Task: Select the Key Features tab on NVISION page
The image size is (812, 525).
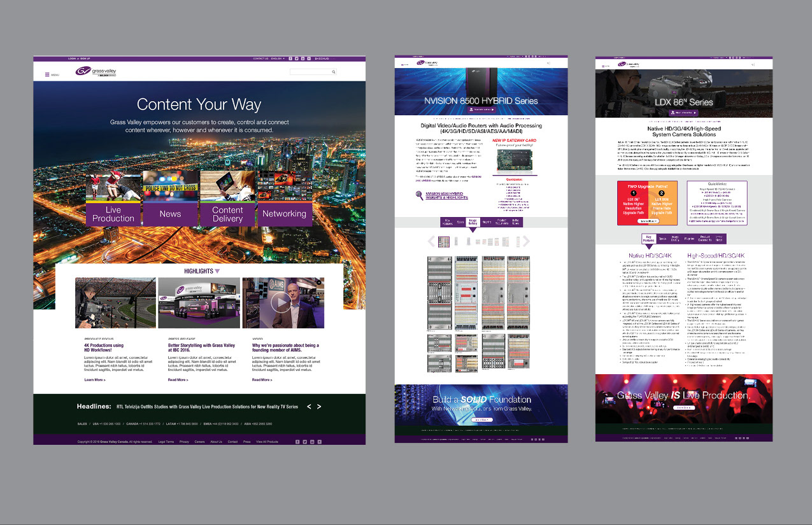Action: (x=448, y=221)
